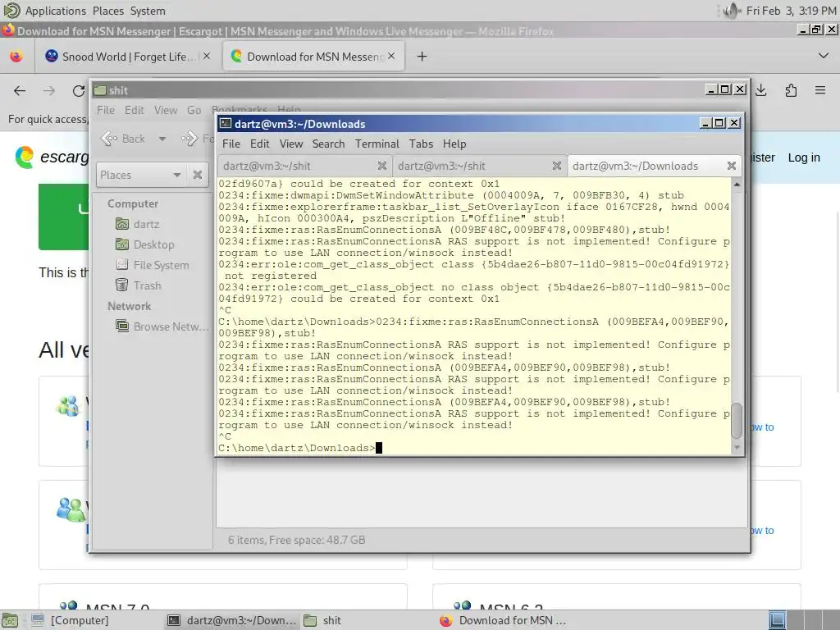Open Trash in file manager sidebar
Screen dimensions: 840x630
click(x=138, y=285)
